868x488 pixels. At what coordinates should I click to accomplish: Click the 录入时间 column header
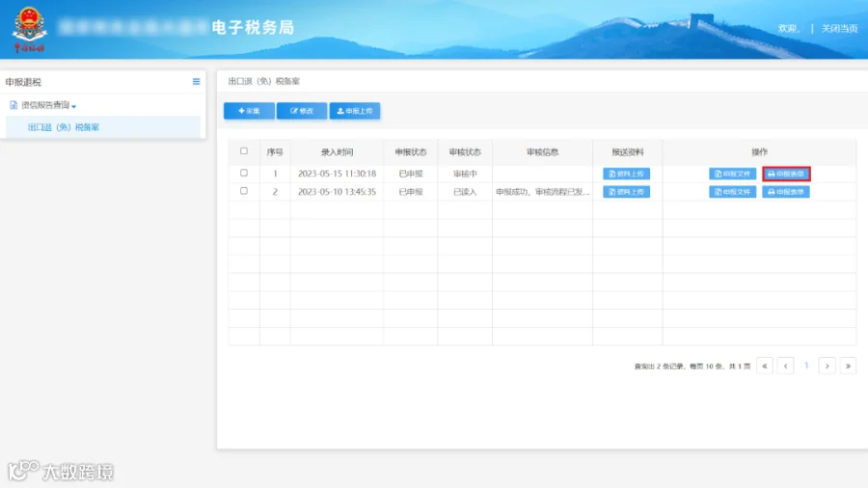tap(337, 152)
